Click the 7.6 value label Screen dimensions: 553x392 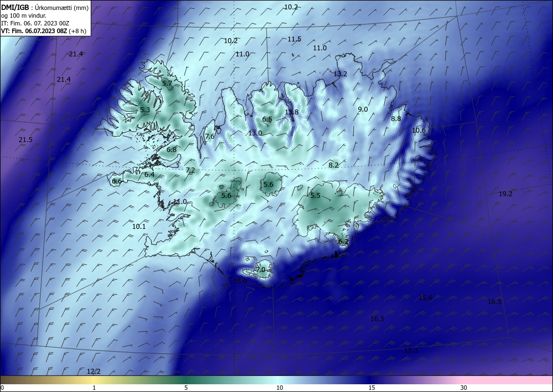pos(210,137)
